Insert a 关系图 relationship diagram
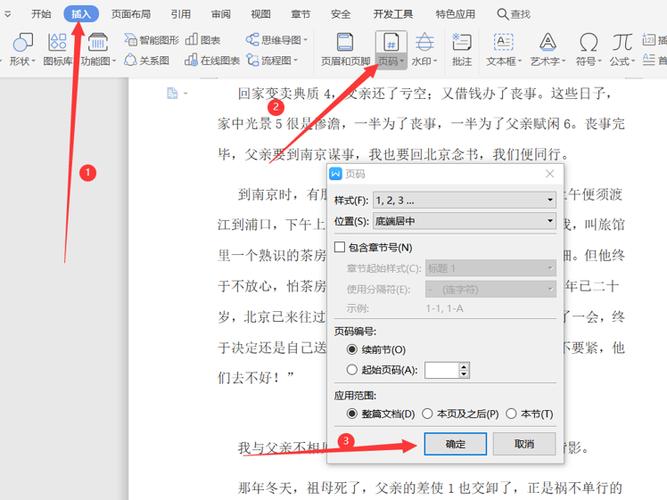The width and height of the screenshot is (667, 500). (x=147, y=60)
